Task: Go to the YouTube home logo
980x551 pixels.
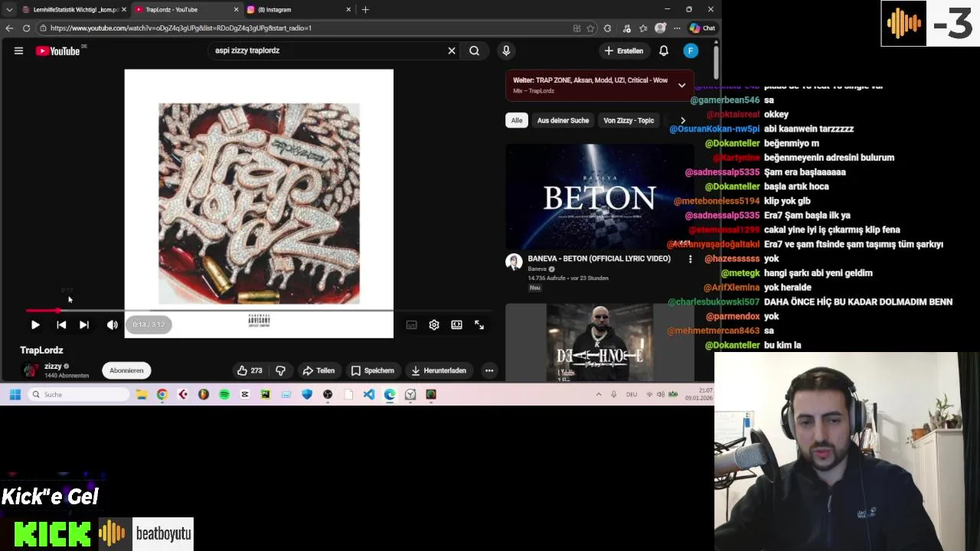Action: [58, 51]
